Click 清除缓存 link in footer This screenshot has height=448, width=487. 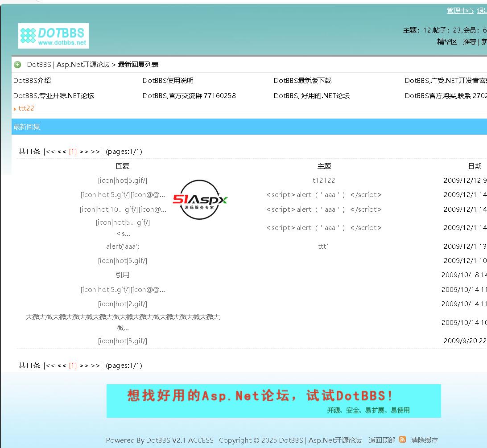coord(424,440)
